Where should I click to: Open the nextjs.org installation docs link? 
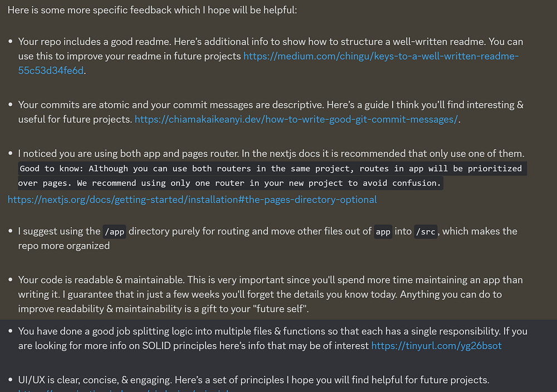pos(192,199)
